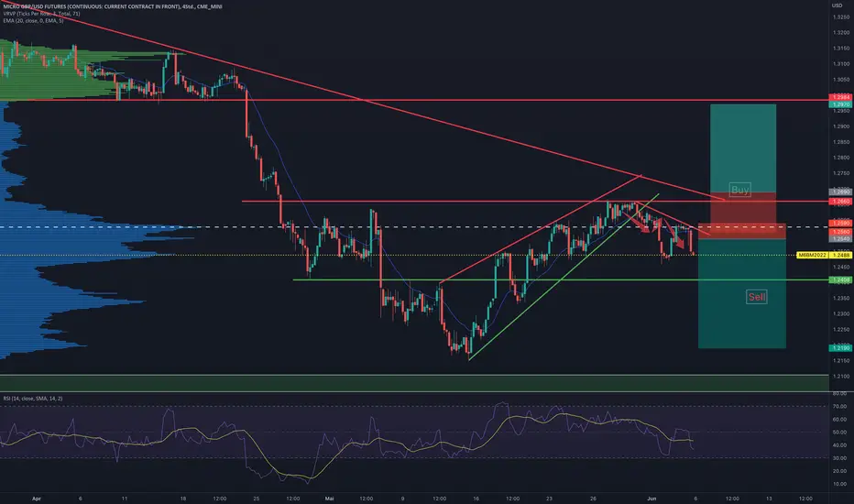The image size is (854, 504).
Task: Click the red 1.2560 price tag
Action: coord(839,232)
